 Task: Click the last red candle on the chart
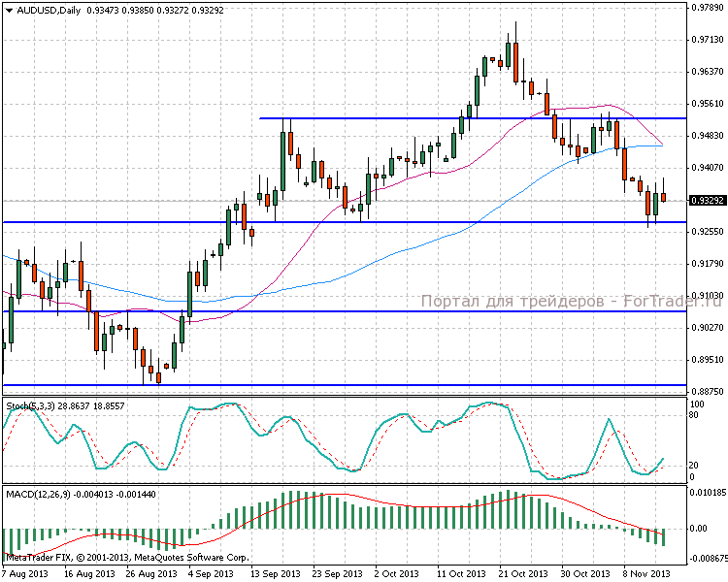[x=664, y=198]
